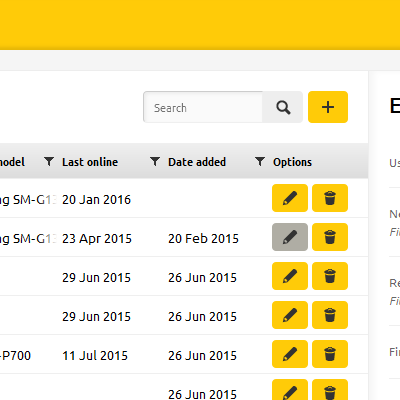
Task: Sort by Date added column header
Action: [197, 162]
